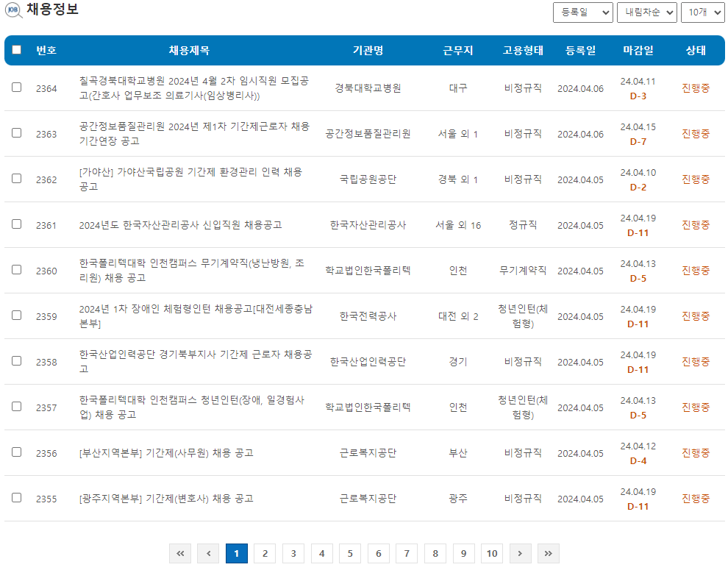Check the checkbox for listing 2361
The height and width of the screenshot is (570, 728).
[17, 224]
